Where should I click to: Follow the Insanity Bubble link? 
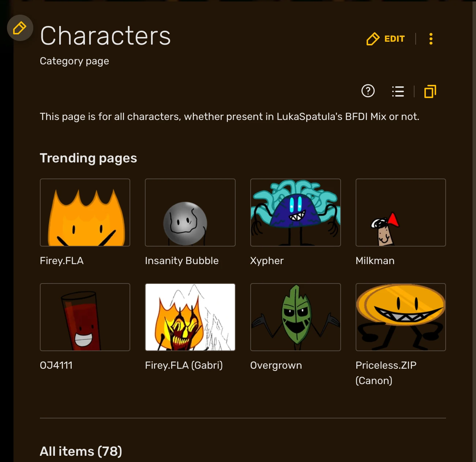tap(182, 261)
